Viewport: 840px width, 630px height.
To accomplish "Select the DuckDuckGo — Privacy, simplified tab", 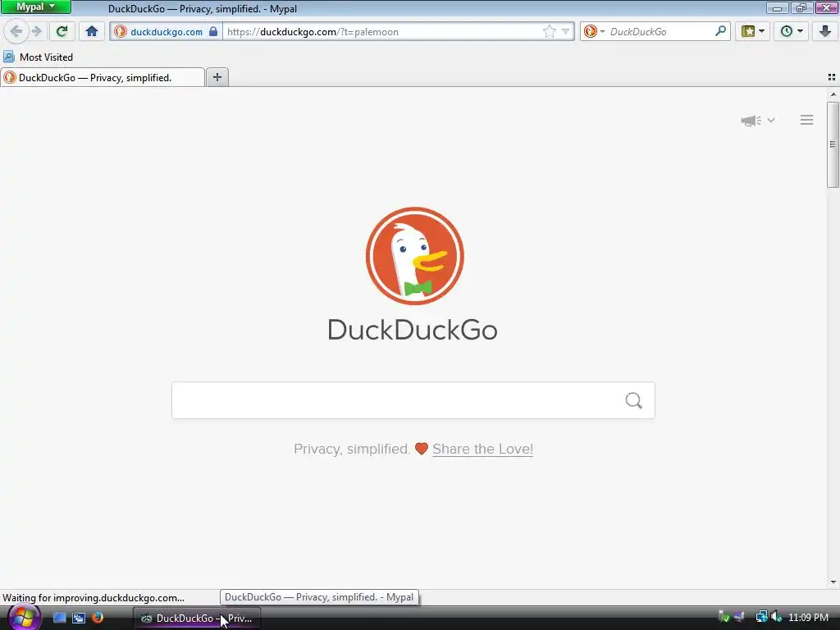I will (x=103, y=78).
